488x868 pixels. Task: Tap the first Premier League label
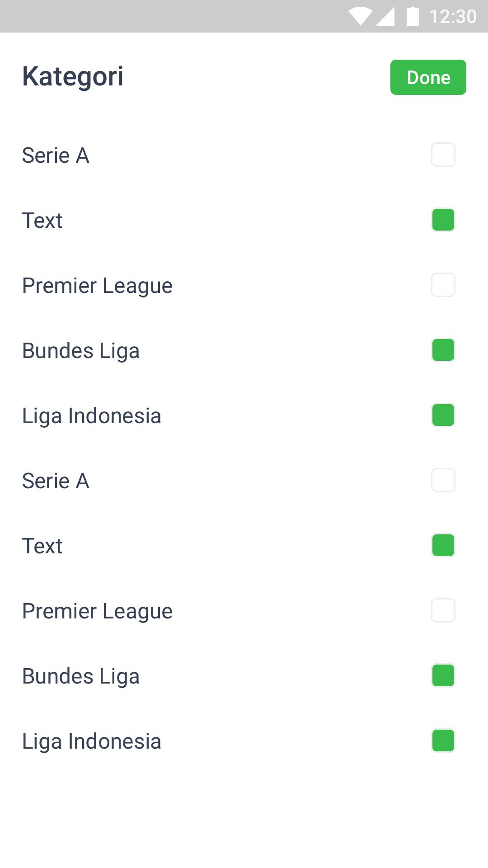pyautogui.click(x=97, y=286)
